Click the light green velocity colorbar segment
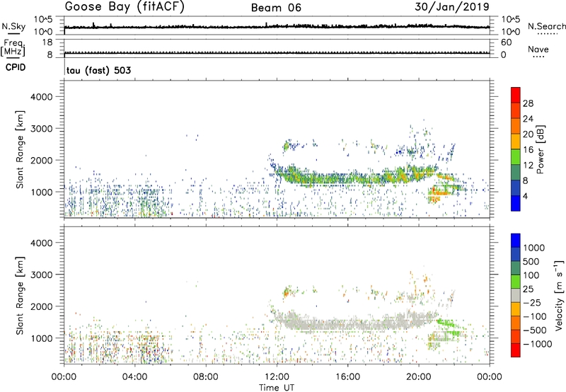 [x=516, y=282]
